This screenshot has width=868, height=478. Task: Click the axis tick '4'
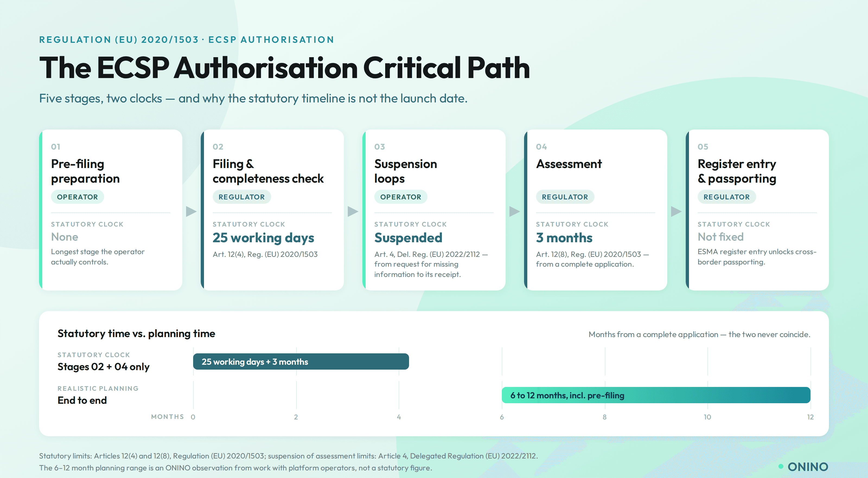click(x=399, y=417)
